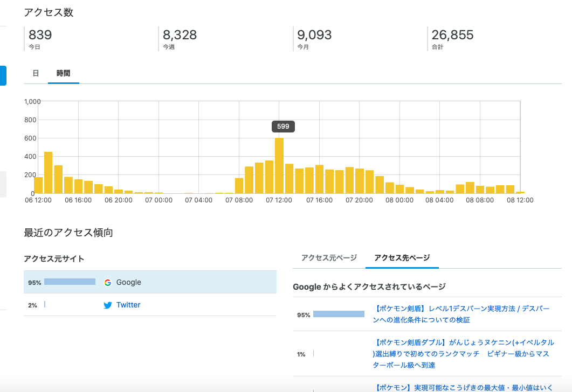Click the total count 26,855
The height and width of the screenshot is (392, 572).
tap(453, 35)
